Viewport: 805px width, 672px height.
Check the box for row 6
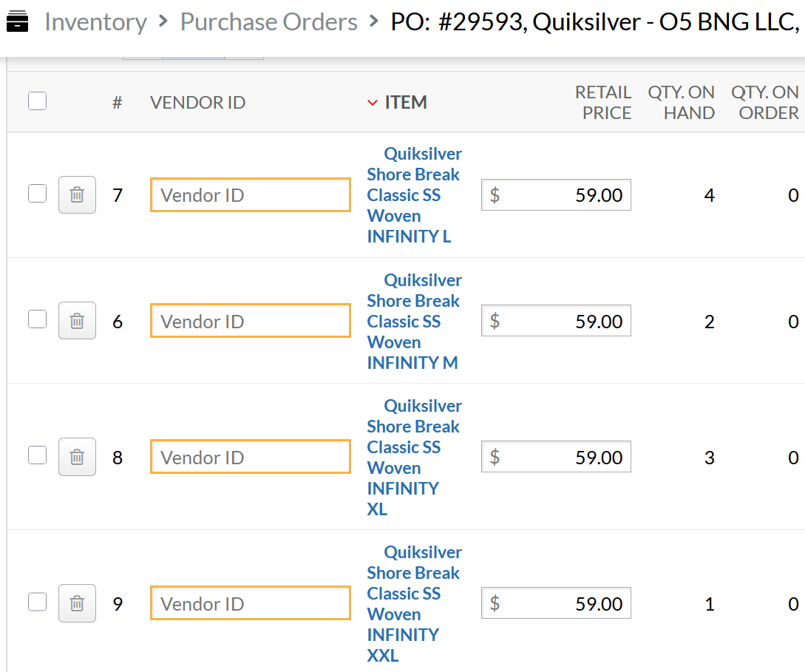point(38,319)
